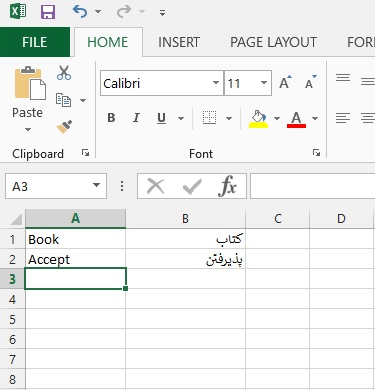Viewport: 375px width, 390px height.
Task: Confirm entry with checkmark
Action: (192, 187)
